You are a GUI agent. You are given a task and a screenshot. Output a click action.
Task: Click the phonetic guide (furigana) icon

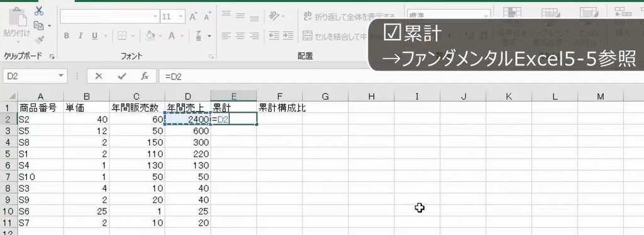click(198, 36)
